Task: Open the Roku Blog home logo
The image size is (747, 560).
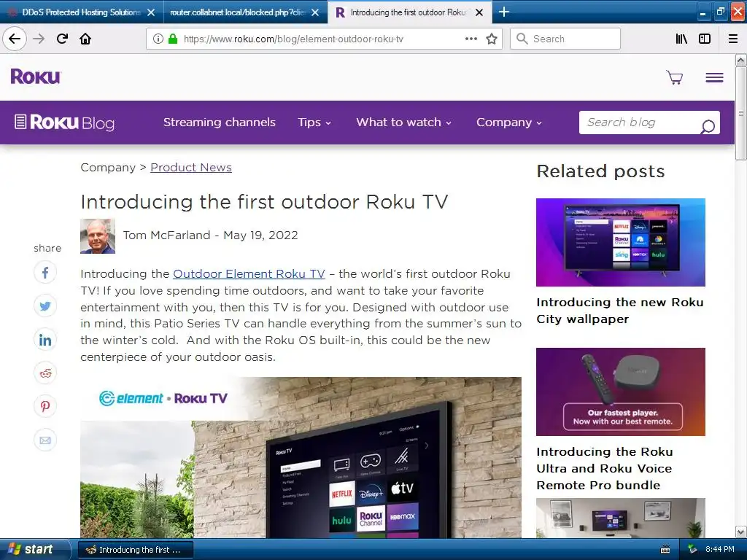Action: (x=64, y=122)
